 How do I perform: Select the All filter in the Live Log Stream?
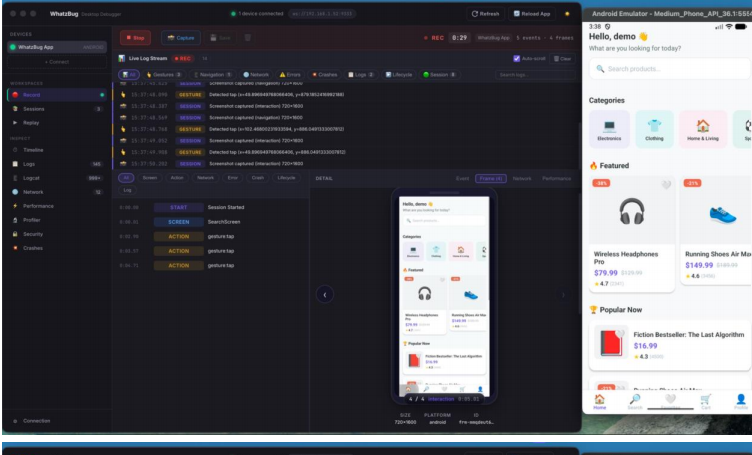pyautogui.click(x=129, y=75)
